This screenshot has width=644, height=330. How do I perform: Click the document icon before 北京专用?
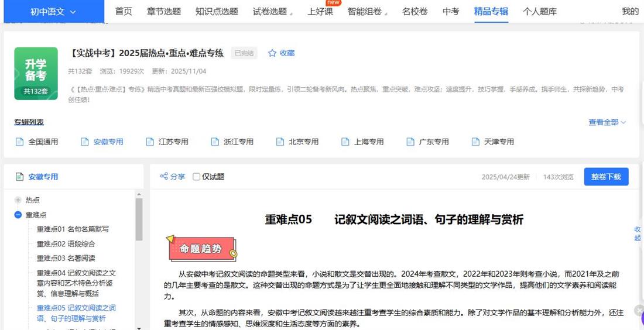click(280, 142)
